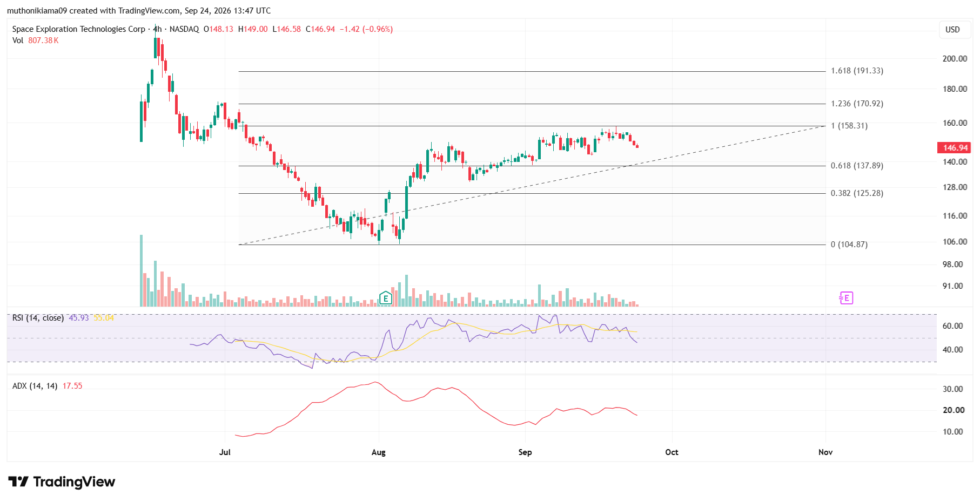Screen dimensions: 980x502
Task: Select the 1.618 (191.33) Fibonacci level label
Action: coord(857,71)
